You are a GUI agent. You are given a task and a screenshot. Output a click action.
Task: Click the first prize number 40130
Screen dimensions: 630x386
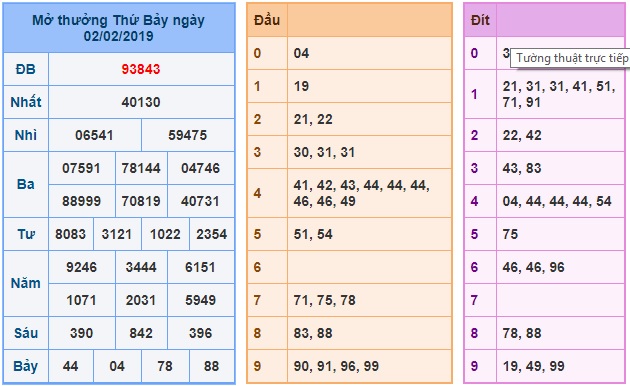(x=141, y=102)
